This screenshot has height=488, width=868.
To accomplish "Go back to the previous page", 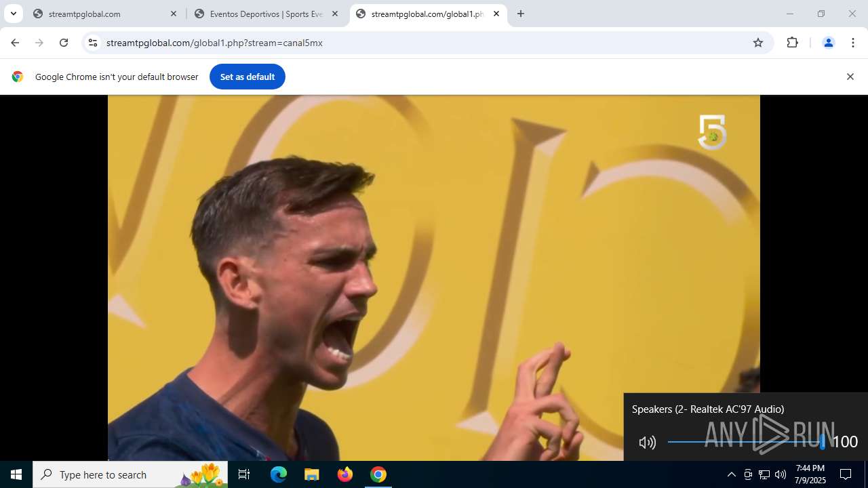I will click(x=15, y=43).
